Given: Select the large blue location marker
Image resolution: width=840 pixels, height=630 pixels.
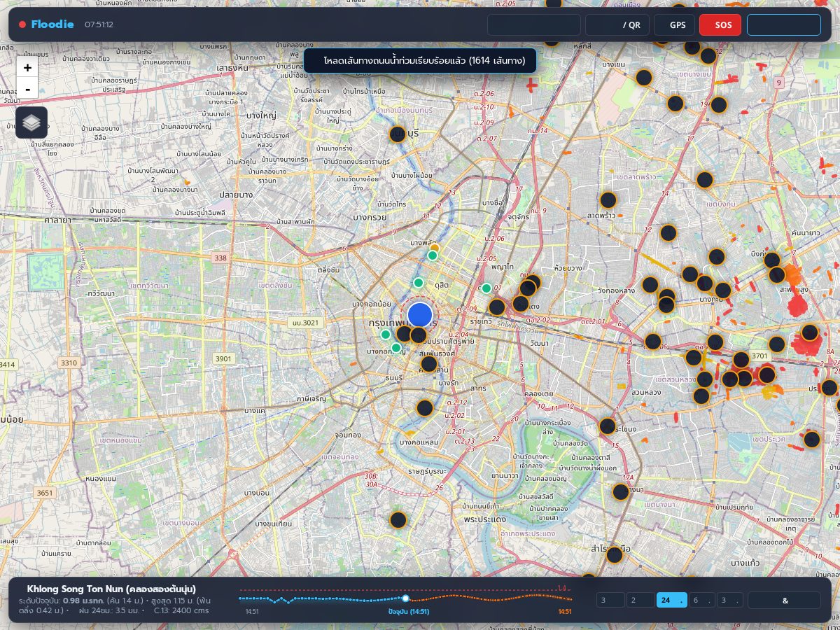Looking at the screenshot, I should click(420, 315).
